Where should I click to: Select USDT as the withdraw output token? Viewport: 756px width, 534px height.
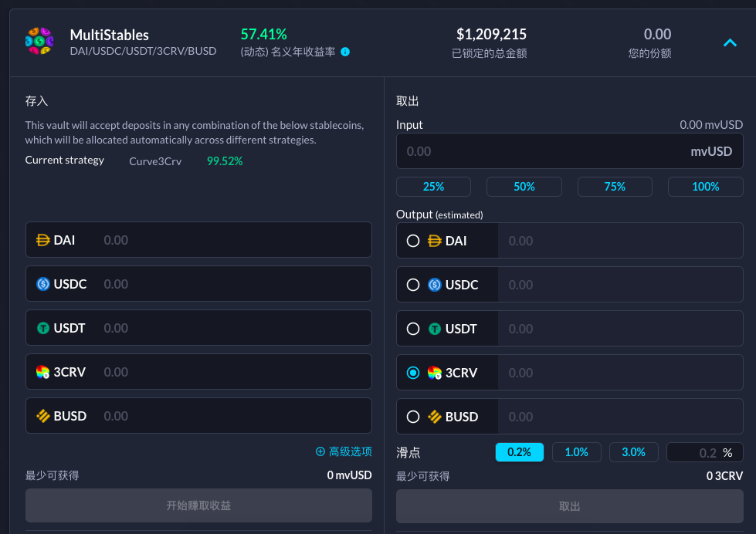413,329
